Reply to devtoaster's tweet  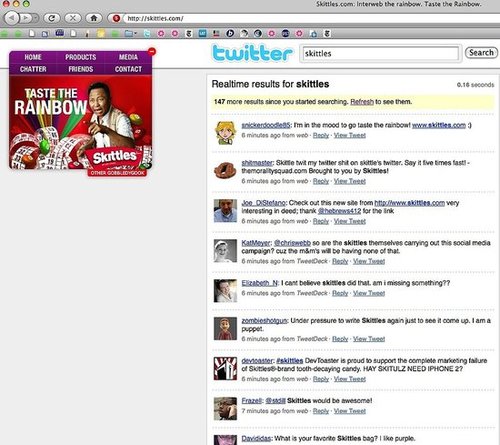point(321,379)
